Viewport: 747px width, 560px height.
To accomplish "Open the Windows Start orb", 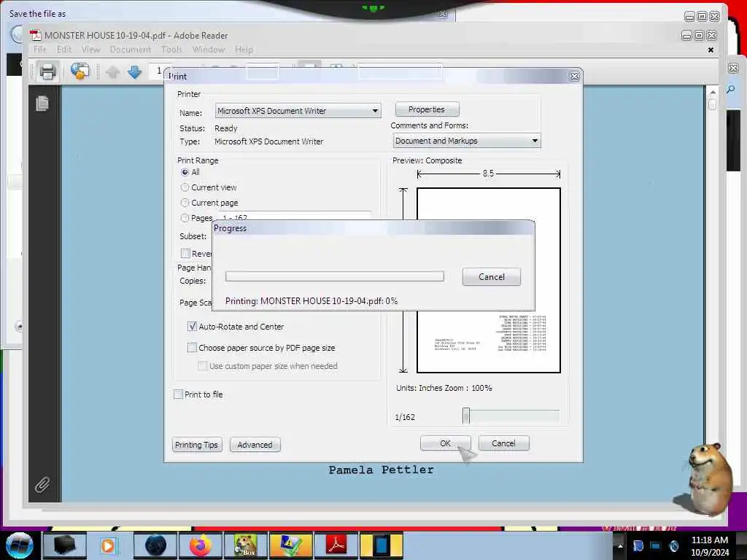I will coord(19,545).
